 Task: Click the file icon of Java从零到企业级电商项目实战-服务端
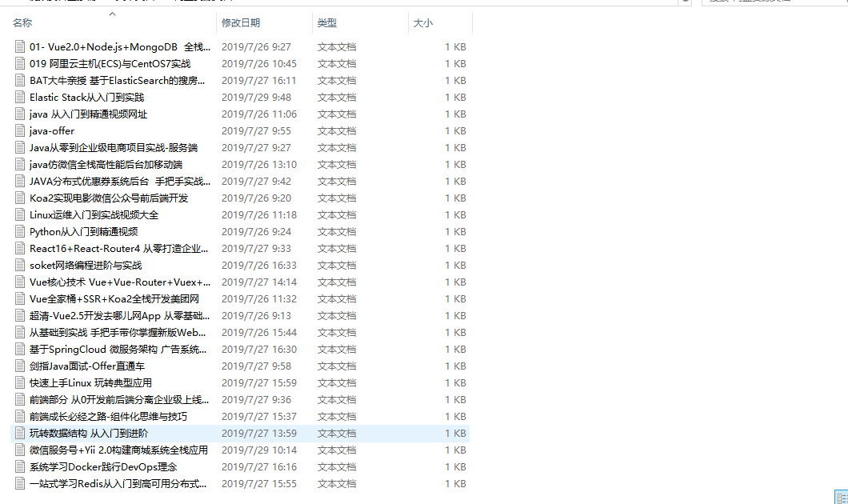coord(20,148)
